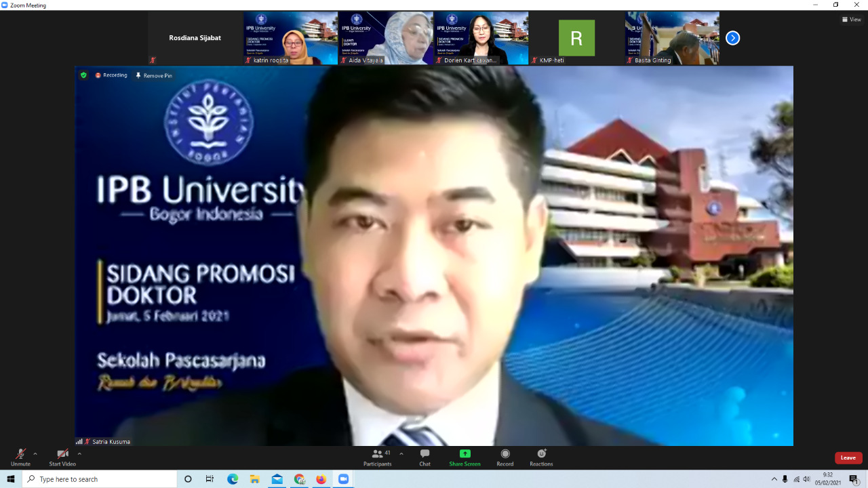Unmute the microphone in Zoom

[x=20, y=457]
